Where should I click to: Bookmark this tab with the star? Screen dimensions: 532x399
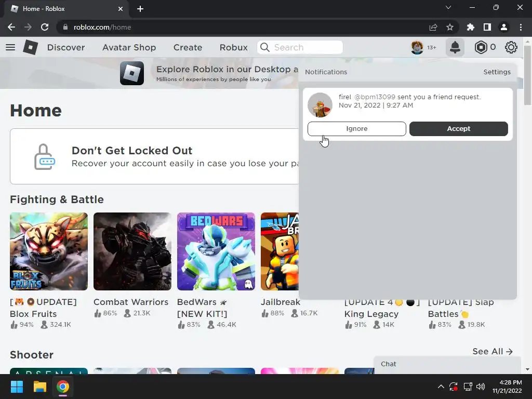(x=449, y=27)
